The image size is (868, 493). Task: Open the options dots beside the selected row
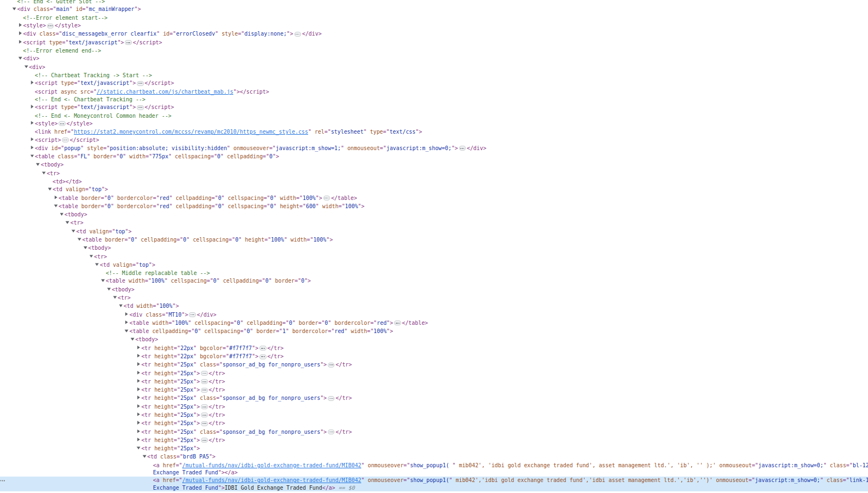3,480
